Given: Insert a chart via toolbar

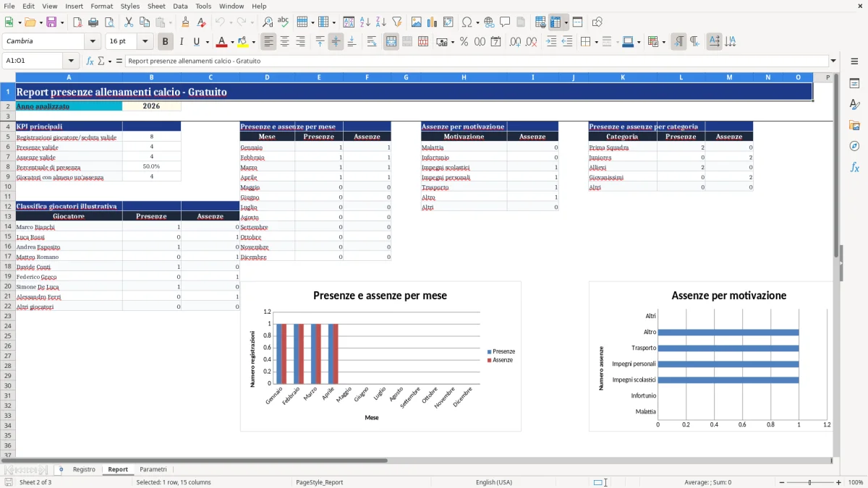Looking at the screenshot, I should coord(433,22).
